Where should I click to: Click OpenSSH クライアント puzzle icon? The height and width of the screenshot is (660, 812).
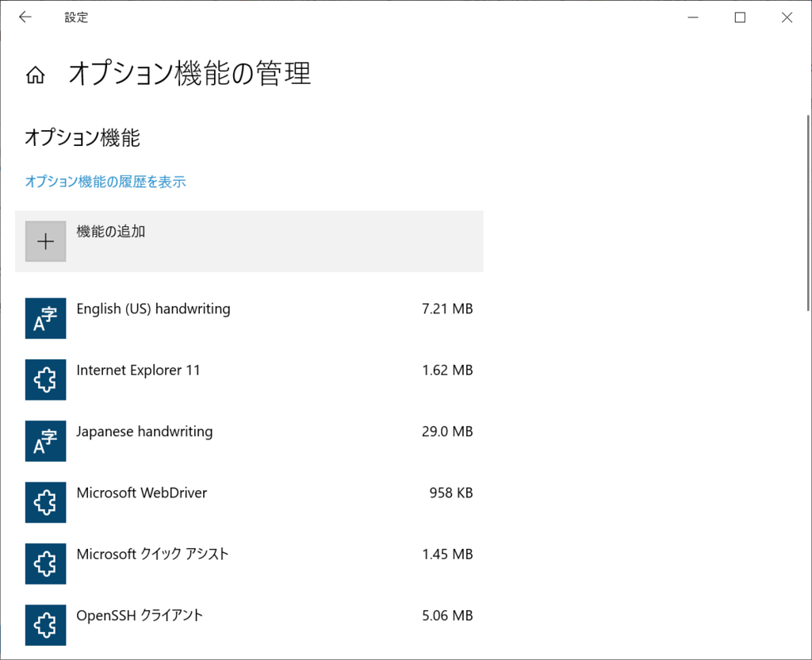[x=45, y=625]
